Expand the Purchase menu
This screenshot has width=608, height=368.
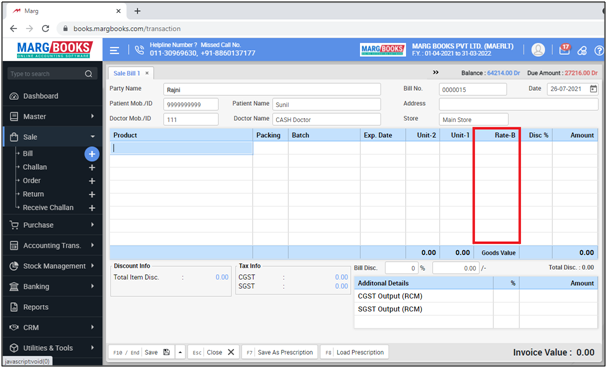52,225
